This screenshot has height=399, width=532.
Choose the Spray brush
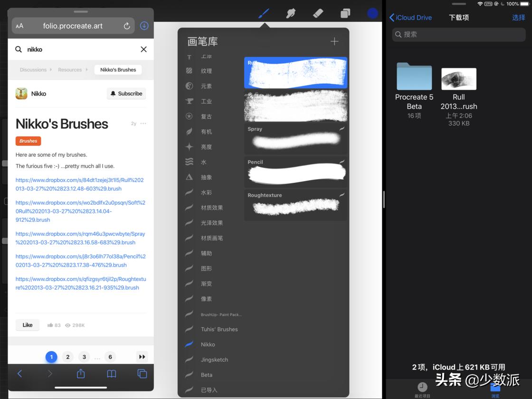pos(295,139)
